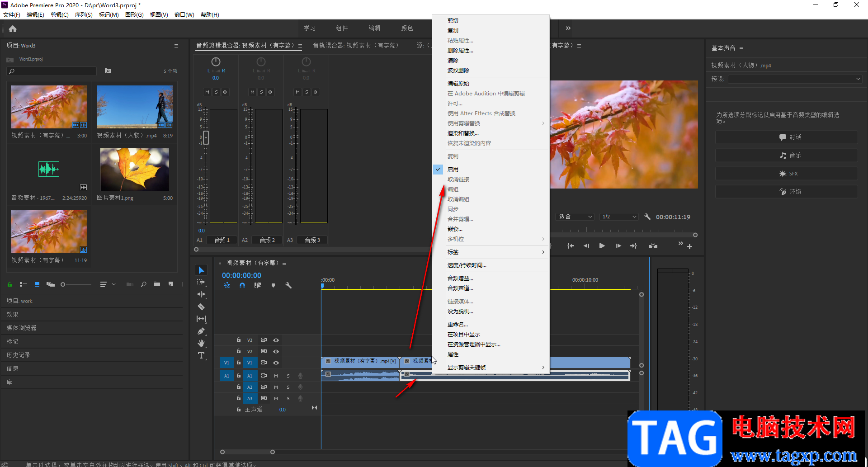Image resolution: width=868 pixels, height=467 pixels.
Task: Toggle Linked Selection in timeline
Action: point(258,286)
